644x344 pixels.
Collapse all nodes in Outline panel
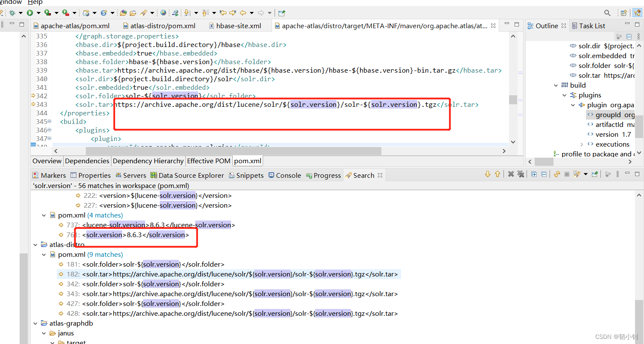click(x=629, y=37)
